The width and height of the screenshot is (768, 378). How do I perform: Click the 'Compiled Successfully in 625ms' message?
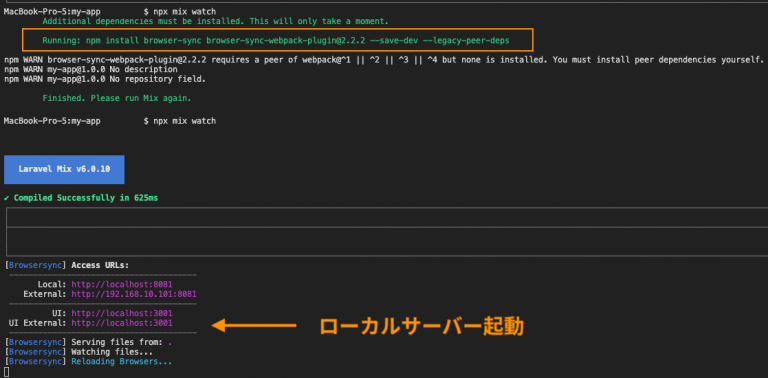tap(81, 198)
